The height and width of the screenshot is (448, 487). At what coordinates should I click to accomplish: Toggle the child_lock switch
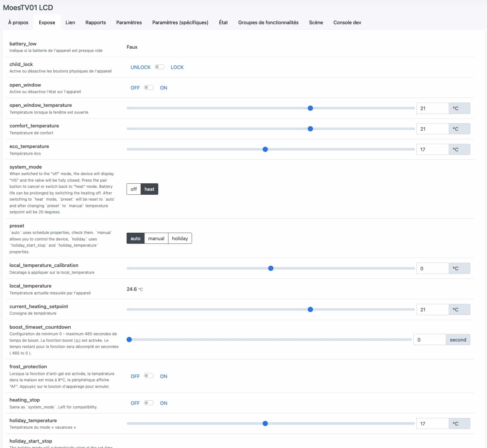point(160,67)
